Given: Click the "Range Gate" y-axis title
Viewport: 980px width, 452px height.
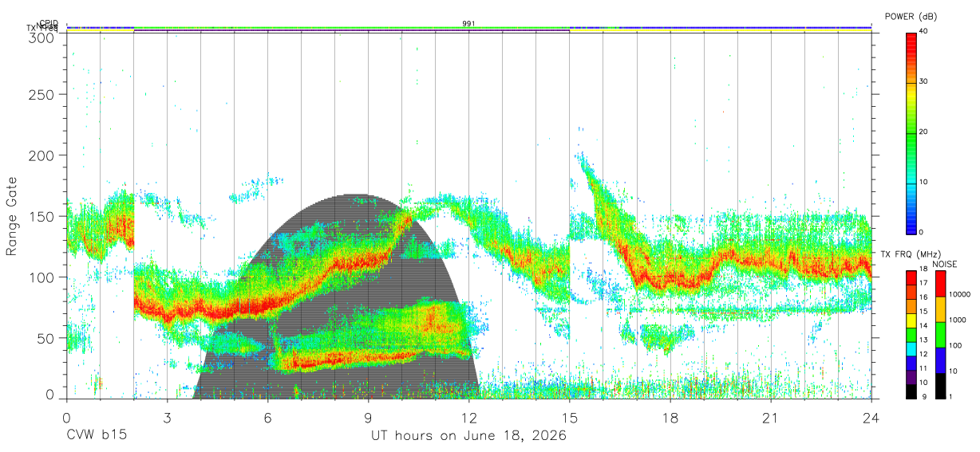Looking at the screenshot, I should [x=12, y=217].
